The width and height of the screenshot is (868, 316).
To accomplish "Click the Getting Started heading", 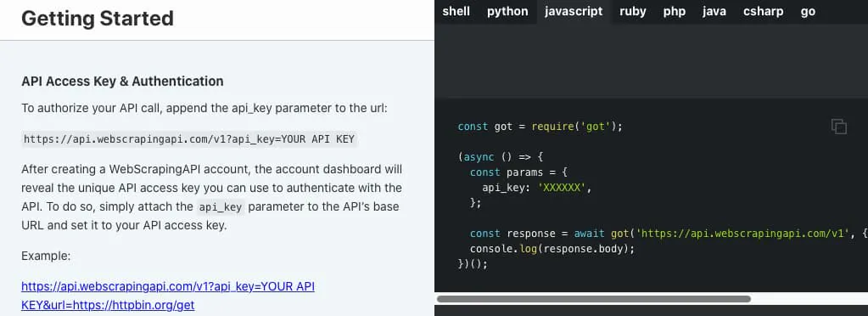I will point(98,19).
